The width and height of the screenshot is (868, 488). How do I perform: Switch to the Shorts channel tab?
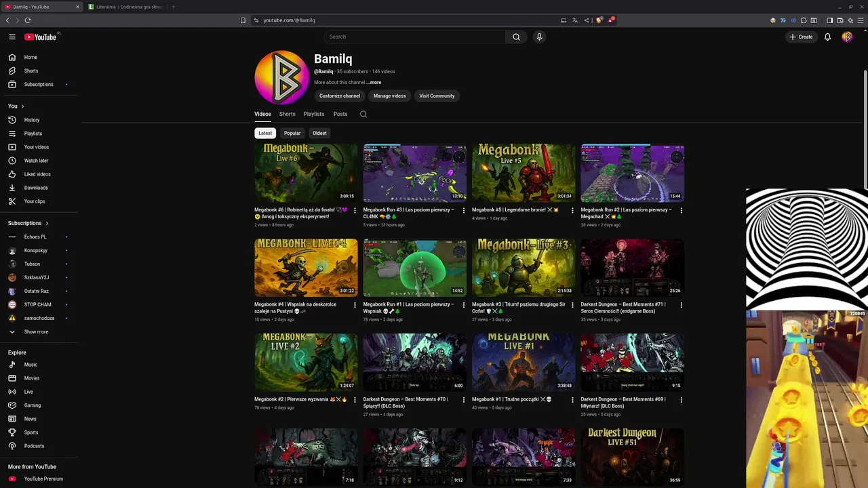(288, 114)
